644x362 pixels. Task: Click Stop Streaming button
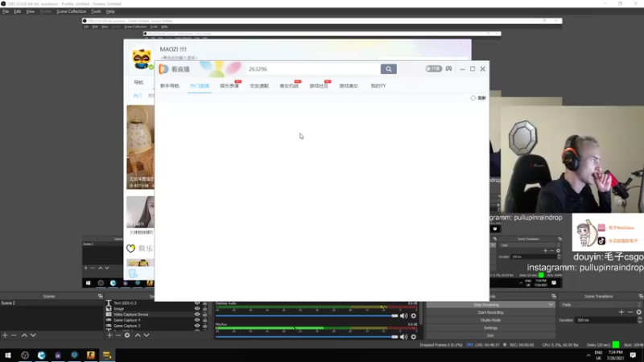[486, 305]
